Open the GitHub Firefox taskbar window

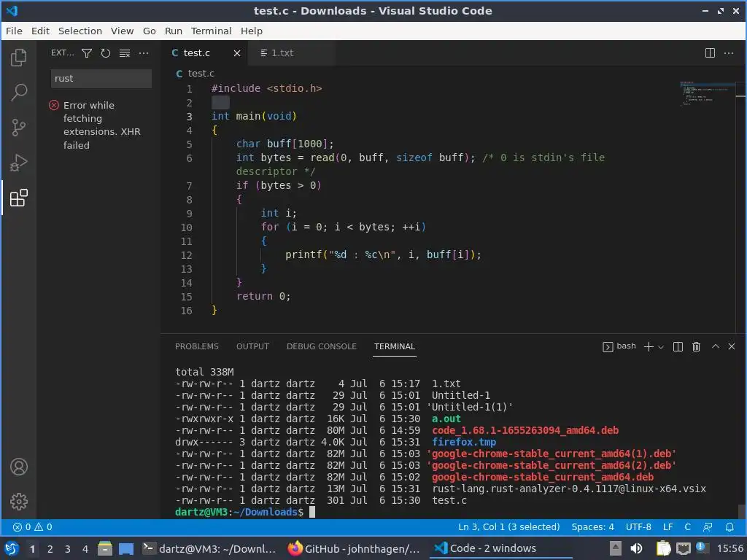[x=355, y=548]
